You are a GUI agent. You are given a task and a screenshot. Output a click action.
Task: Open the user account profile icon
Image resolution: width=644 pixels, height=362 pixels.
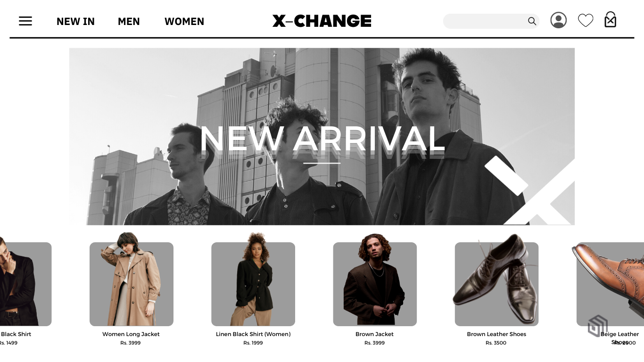[x=559, y=20]
